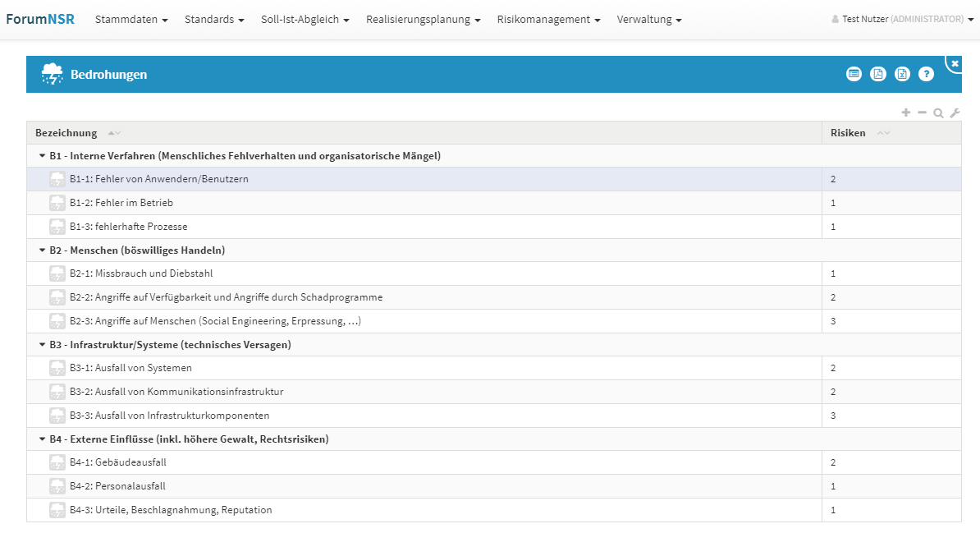Open table settings wrench icon
Screen dimensions: 980x533
point(955,113)
